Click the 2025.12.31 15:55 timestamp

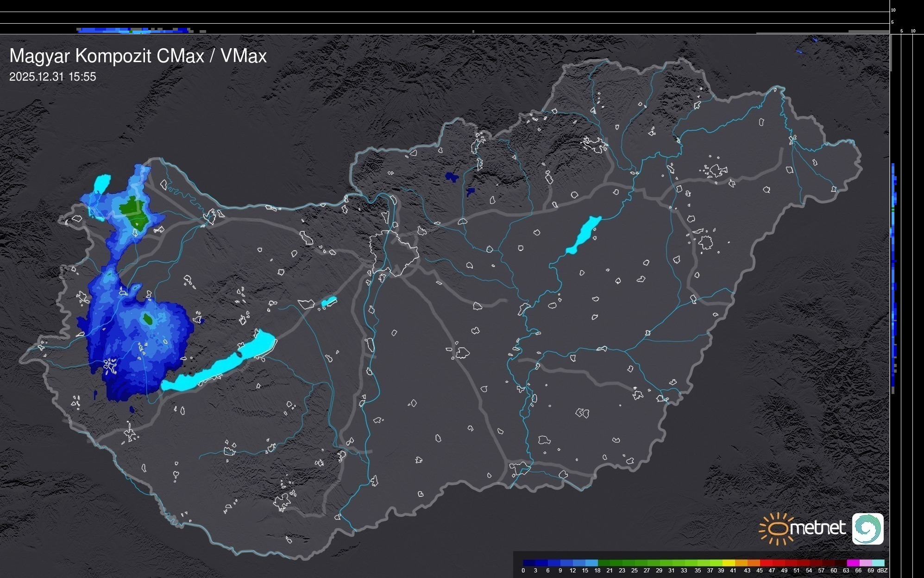tap(52, 77)
